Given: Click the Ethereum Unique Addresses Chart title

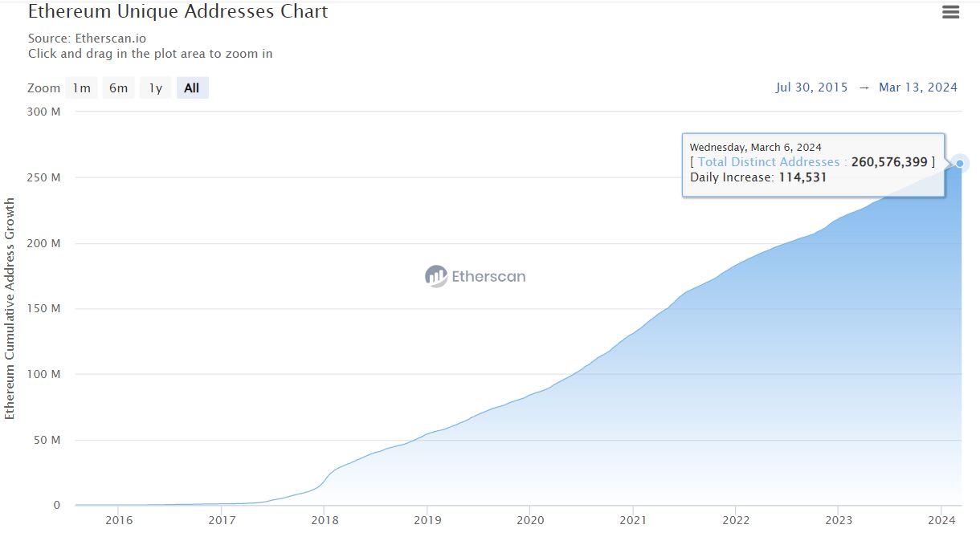Looking at the screenshot, I should pyautogui.click(x=178, y=12).
